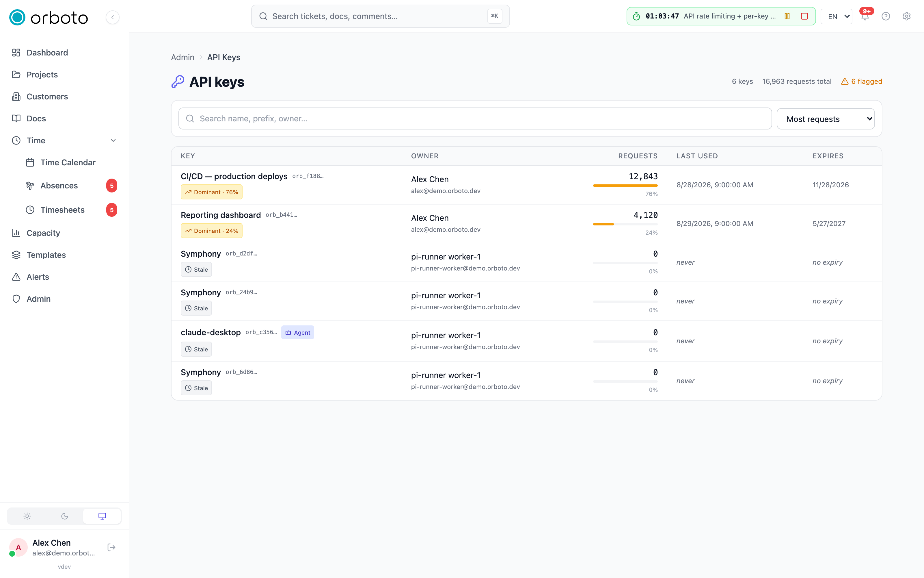924x578 pixels.
Task: Open Symphony key orb_24b9
Action: tap(201, 292)
